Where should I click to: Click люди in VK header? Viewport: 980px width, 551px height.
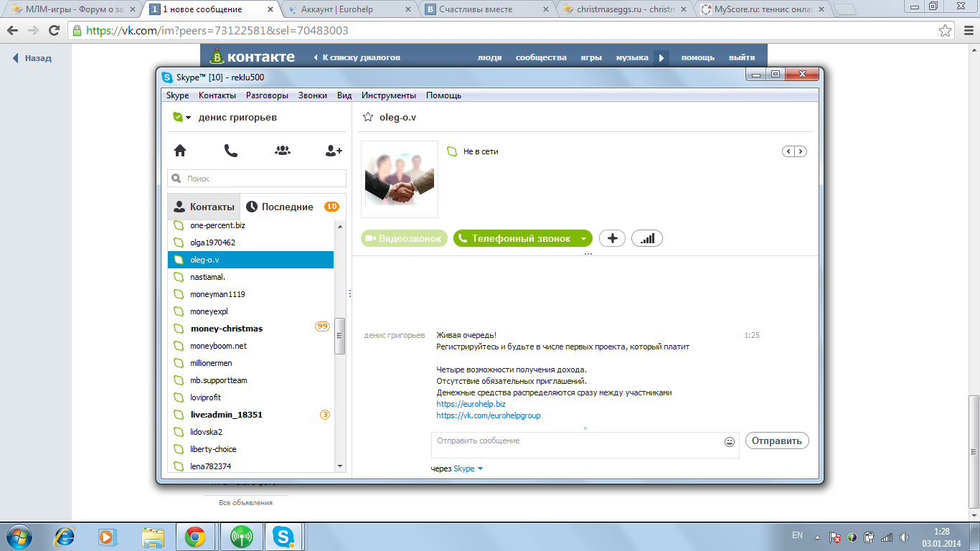490,57
